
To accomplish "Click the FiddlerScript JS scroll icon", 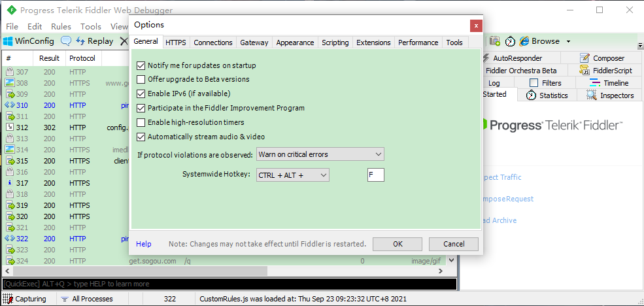I will [x=585, y=71].
